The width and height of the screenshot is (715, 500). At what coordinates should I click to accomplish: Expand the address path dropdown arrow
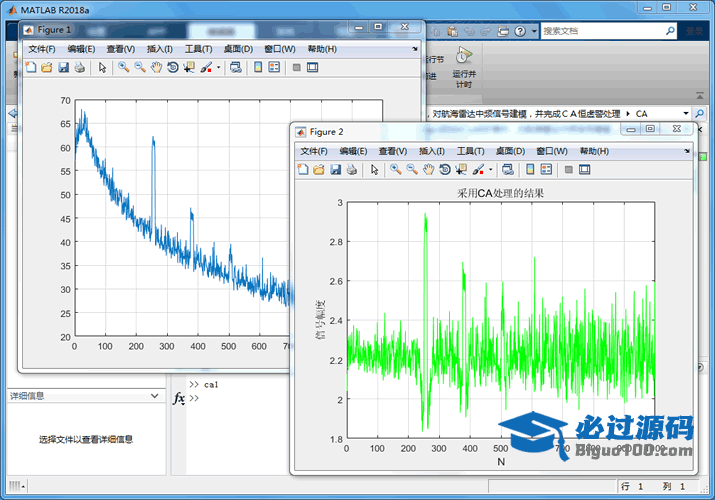click(686, 114)
